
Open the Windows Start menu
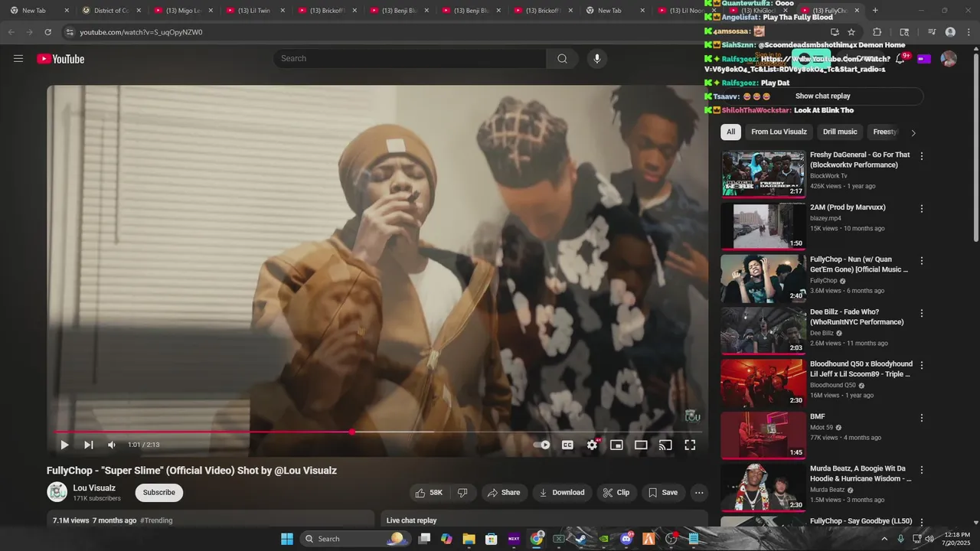tap(286, 539)
